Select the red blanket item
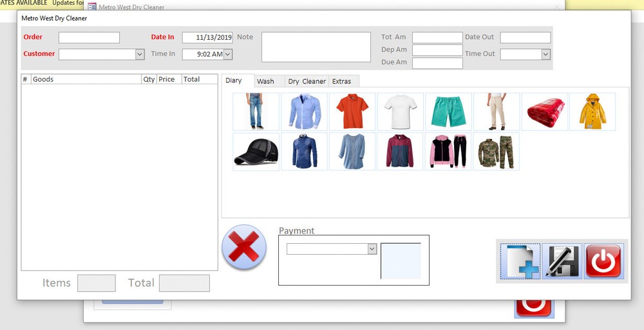This screenshot has height=330, width=644. click(545, 111)
